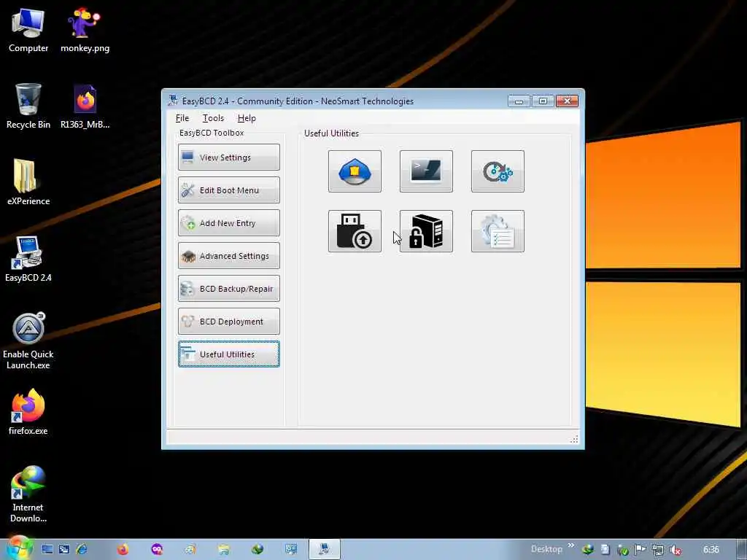Select the Recycle Bin icon
This screenshot has height=560, width=747.
pos(28,106)
